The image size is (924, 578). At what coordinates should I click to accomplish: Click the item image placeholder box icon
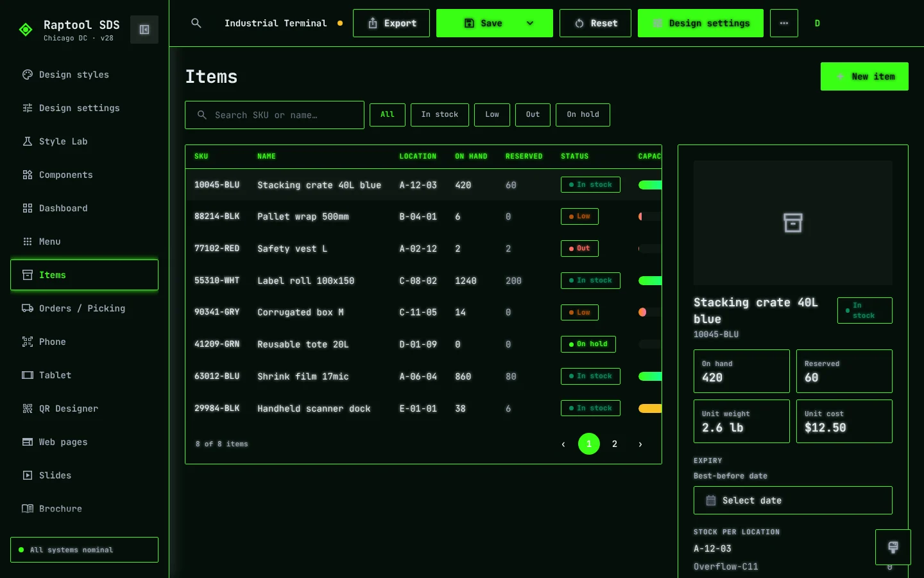coord(793,223)
